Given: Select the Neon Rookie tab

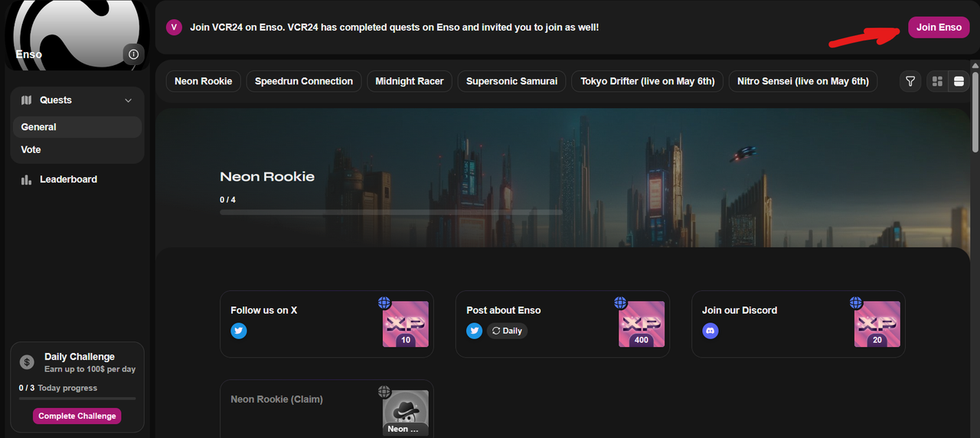Looking at the screenshot, I should pyautogui.click(x=204, y=81).
